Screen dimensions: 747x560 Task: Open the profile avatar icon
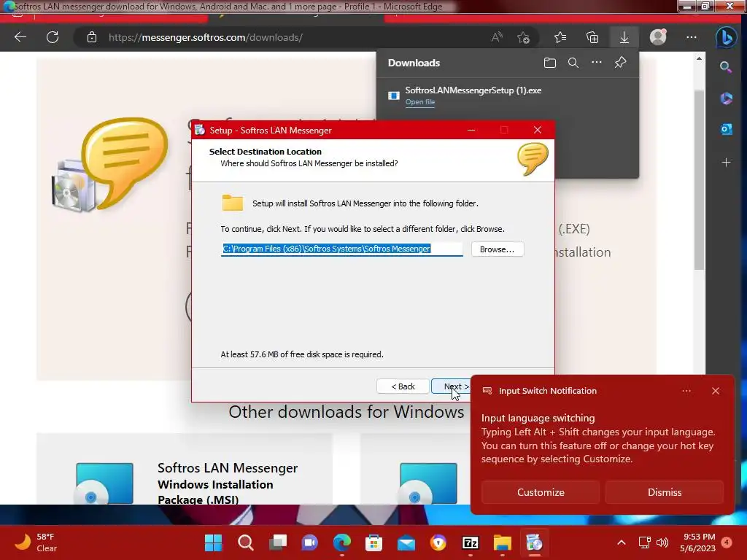pyautogui.click(x=658, y=37)
